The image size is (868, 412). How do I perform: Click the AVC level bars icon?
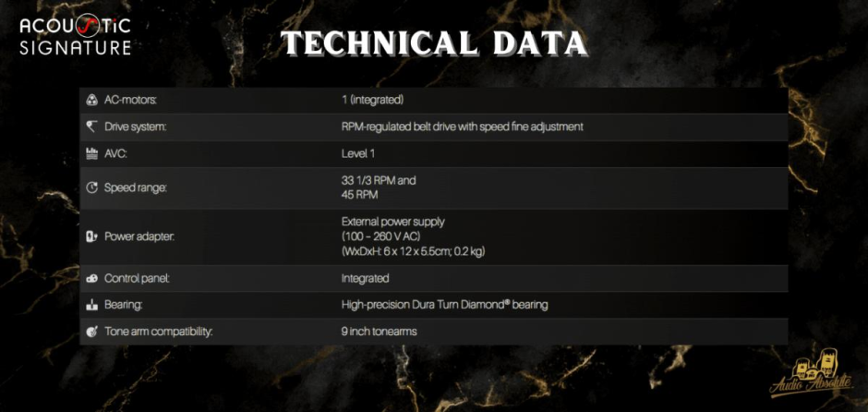tap(91, 153)
